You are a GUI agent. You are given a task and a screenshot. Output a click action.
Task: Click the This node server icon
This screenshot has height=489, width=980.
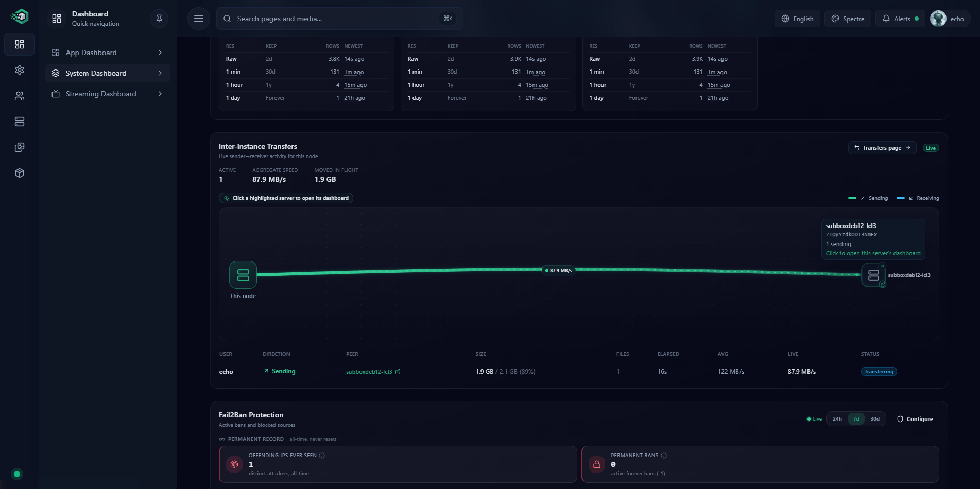(x=243, y=275)
